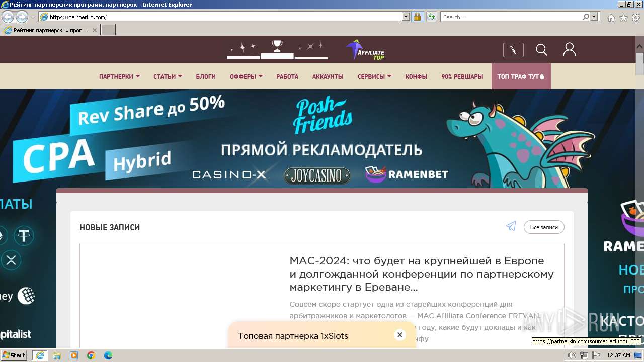This screenshot has height=362, width=644.
Task: Click the Топовая партнерка 1xSlots popup text
Action: [293, 336]
